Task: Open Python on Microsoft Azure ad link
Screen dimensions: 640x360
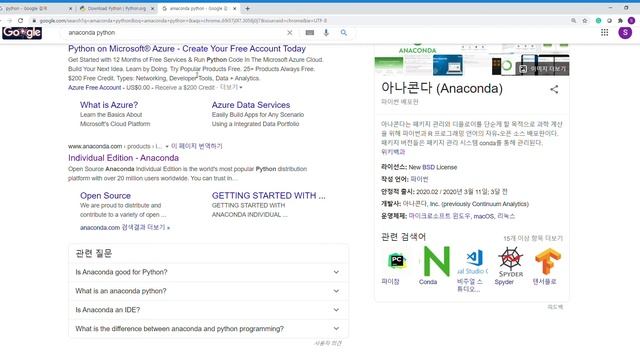Action: pos(187,49)
